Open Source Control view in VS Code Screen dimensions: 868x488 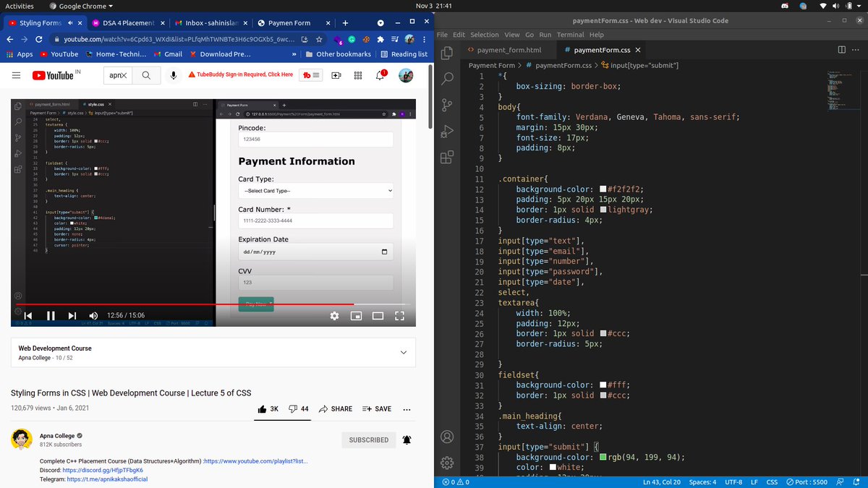pos(447,105)
